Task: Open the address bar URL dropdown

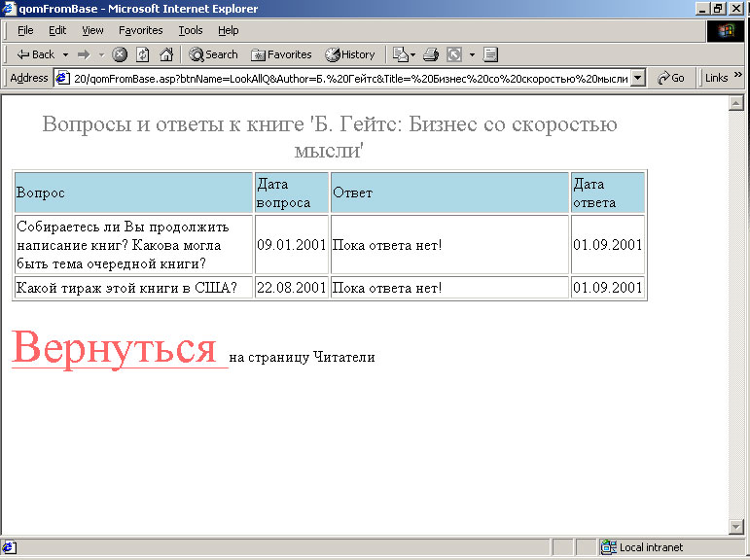Action: pos(638,78)
